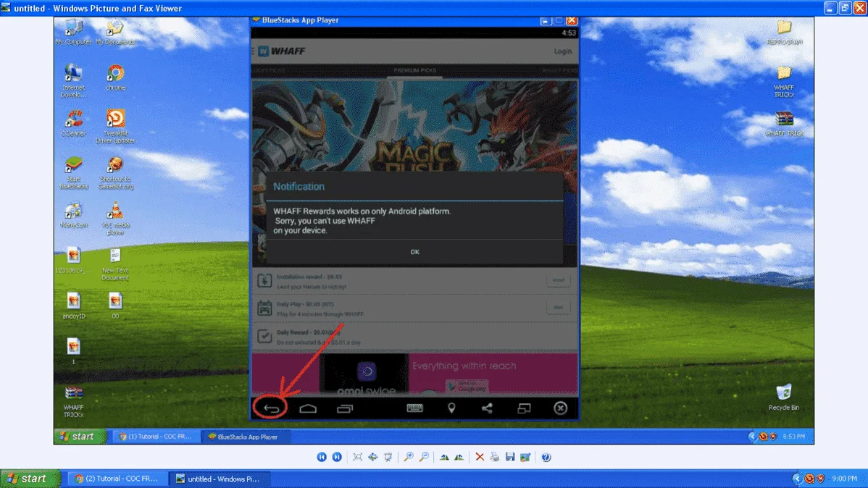The width and height of the screenshot is (868, 488).
Task: Open New Text Document on desktop
Action: pyautogui.click(x=115, y=264)
